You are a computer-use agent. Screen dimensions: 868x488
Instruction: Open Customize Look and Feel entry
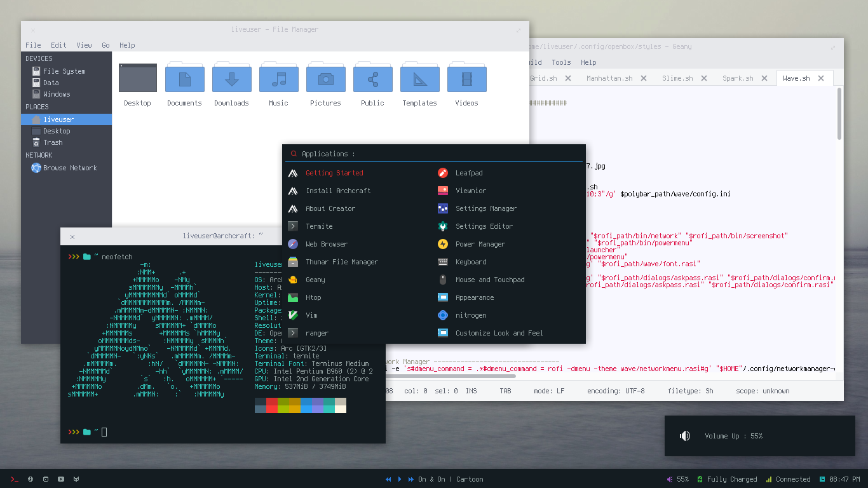click(508, 333)
